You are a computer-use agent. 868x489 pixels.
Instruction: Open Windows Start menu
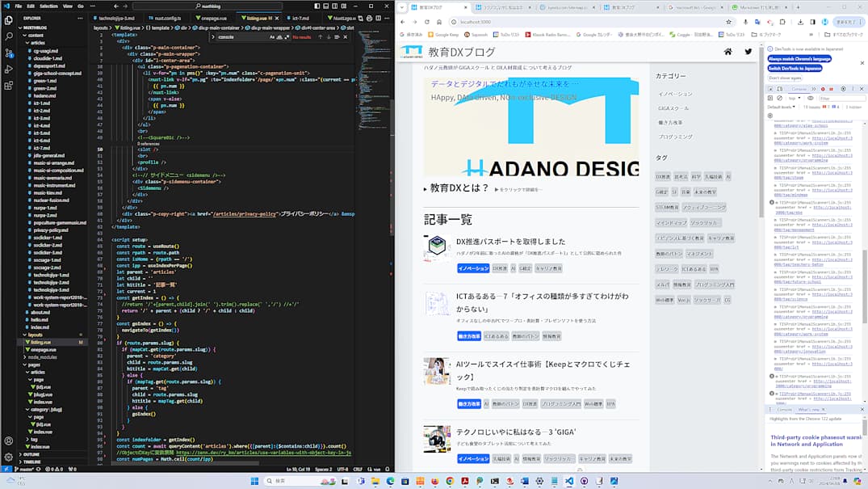[x=254, y=481]
